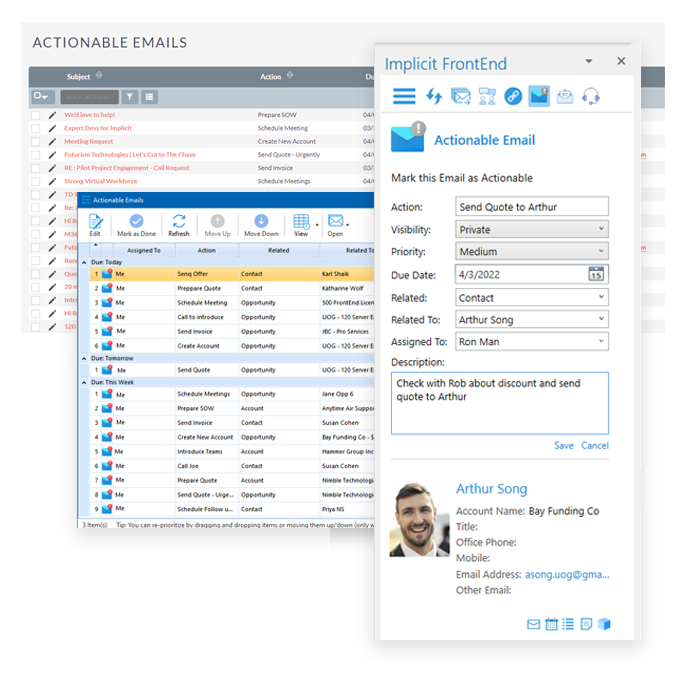Select checkbox next to 'Strong Virtual Workforce'
The width and height of the screenshot is (700, 700).
click(x=36, y=182)
